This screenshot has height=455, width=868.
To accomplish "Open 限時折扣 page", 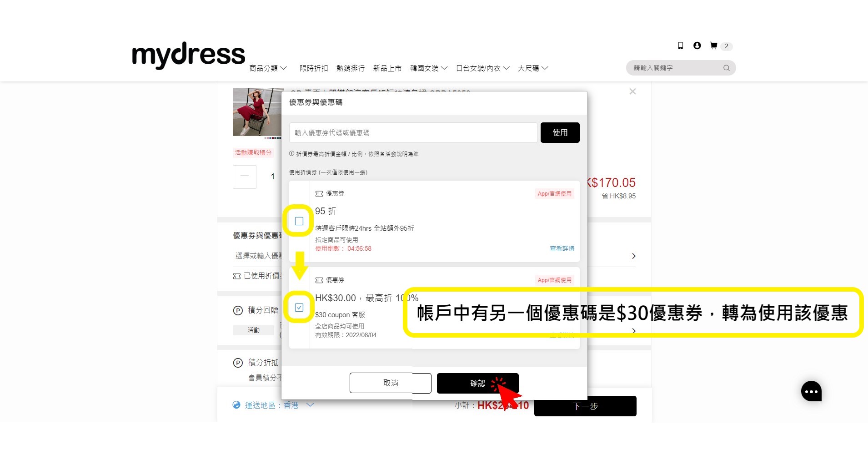I will [314, 68].
